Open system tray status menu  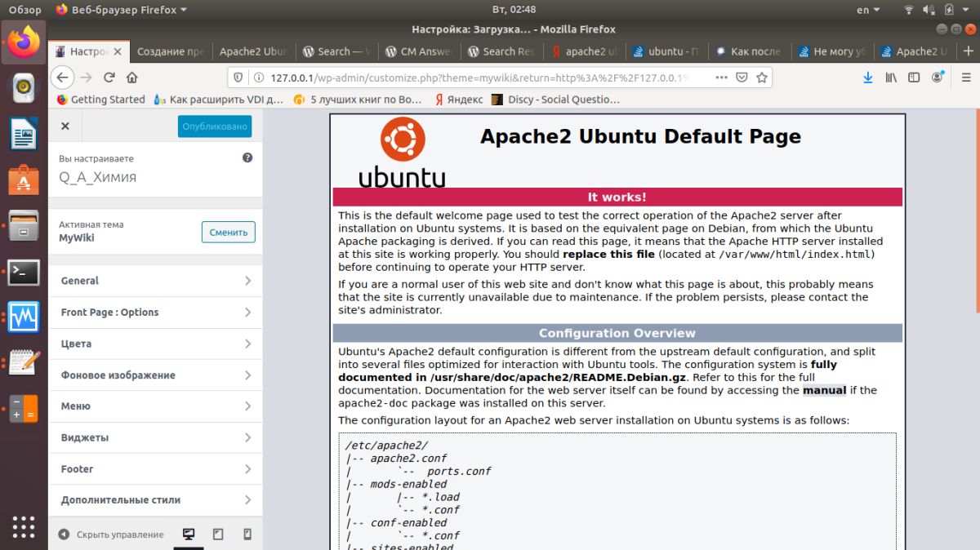tap(937, 10)
